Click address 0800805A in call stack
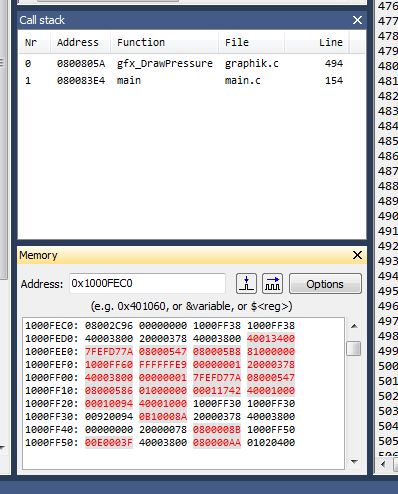This screenshot has height=494, width=398. [x=81, y=63]
